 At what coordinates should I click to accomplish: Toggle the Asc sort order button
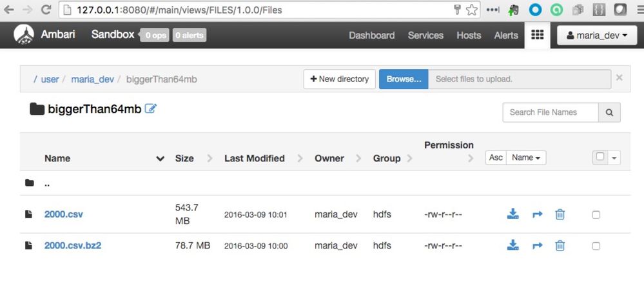click(x=496, y=158)
